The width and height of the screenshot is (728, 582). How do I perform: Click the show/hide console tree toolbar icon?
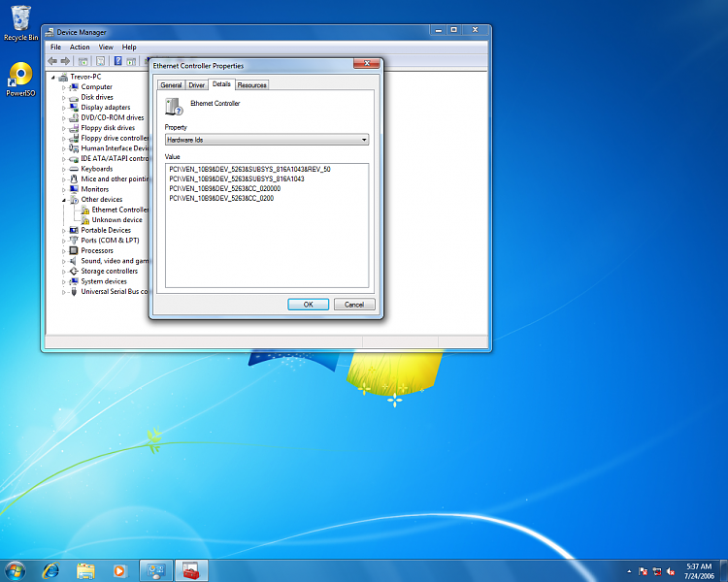point(83,61)
